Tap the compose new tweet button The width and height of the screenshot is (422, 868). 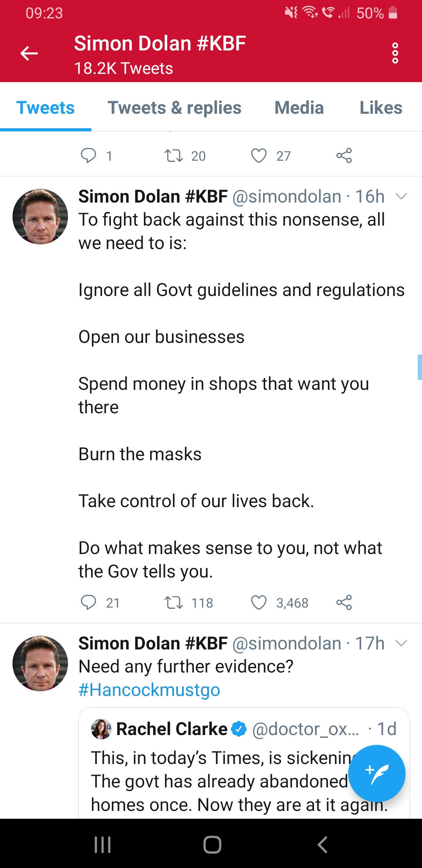376,773
